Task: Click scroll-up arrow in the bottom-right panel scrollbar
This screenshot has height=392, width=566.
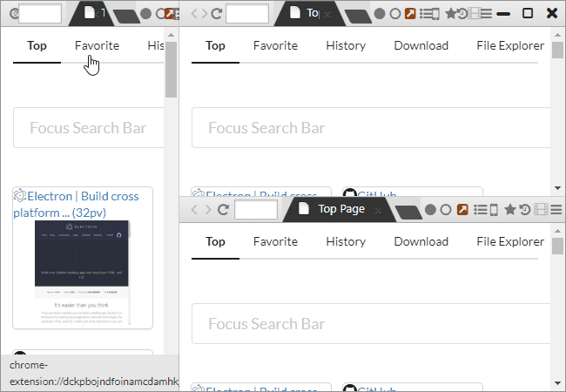Action: point(557,231)
